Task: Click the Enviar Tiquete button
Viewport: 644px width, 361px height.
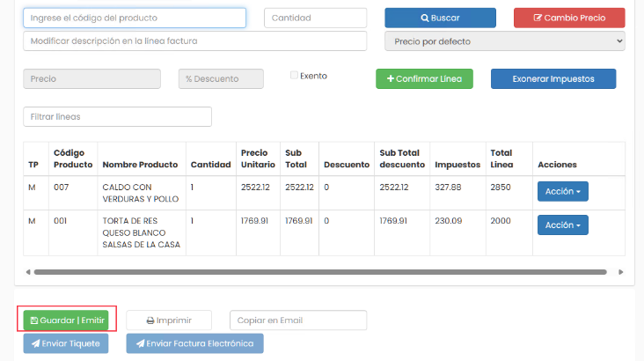Action: pyautogui.click(x=66, y=343)
